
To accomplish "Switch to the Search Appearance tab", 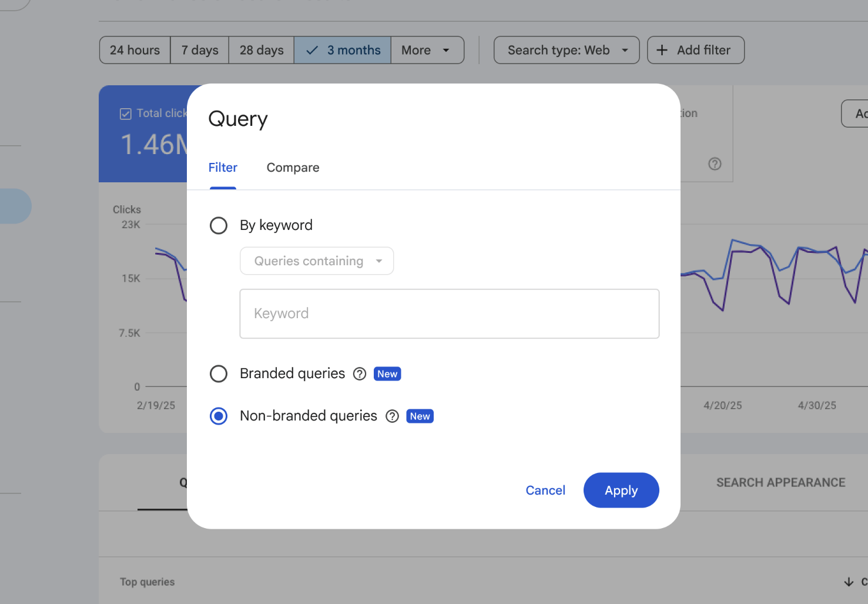I will click(x=780, y=482).
